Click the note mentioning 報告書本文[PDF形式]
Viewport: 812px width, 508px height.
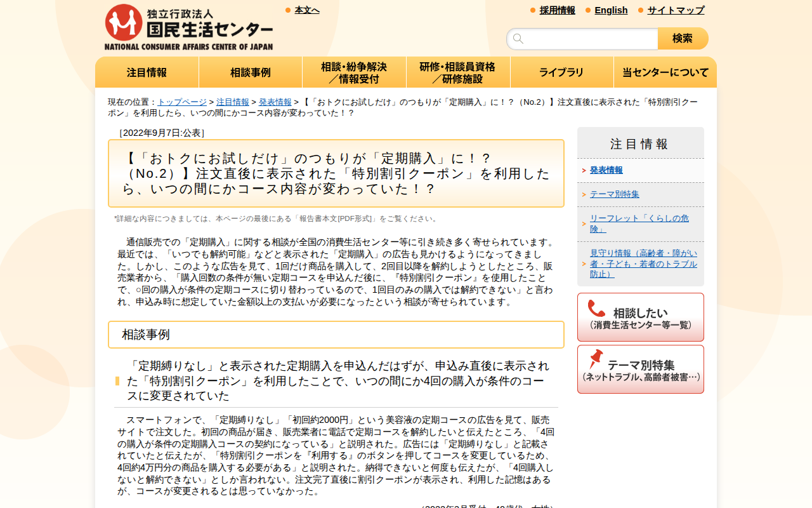click(x=277, y=218)
